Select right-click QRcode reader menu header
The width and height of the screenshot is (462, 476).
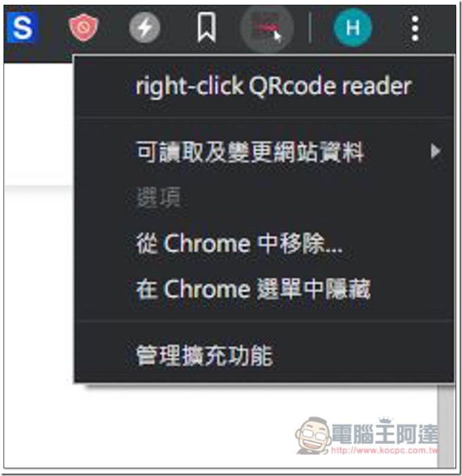(273, 86)
